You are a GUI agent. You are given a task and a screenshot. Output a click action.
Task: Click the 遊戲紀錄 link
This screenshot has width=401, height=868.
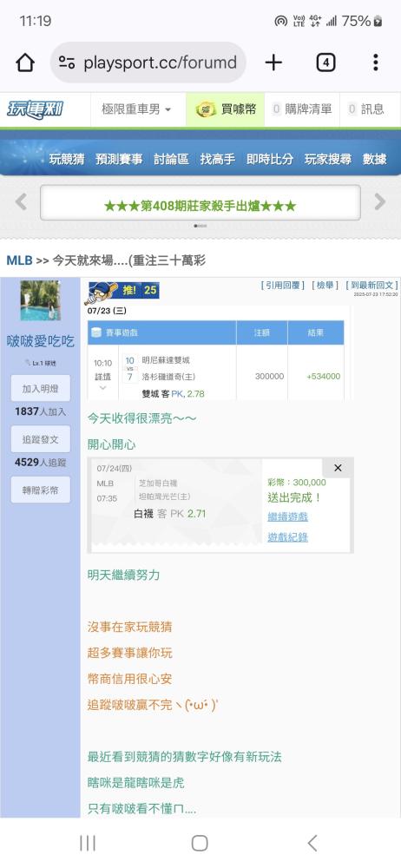(287, 537)
